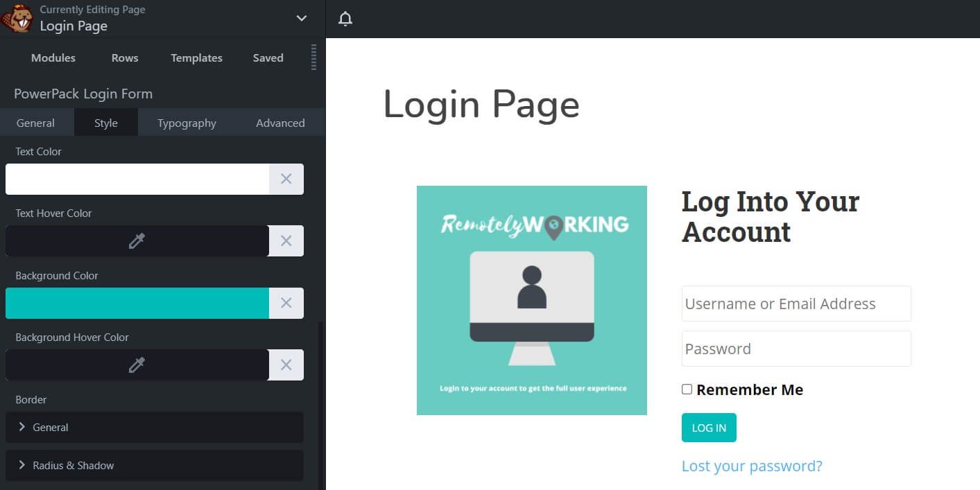Click the settings panel vertical scrollbar
The image size is (980, 490).
point(320,405)
